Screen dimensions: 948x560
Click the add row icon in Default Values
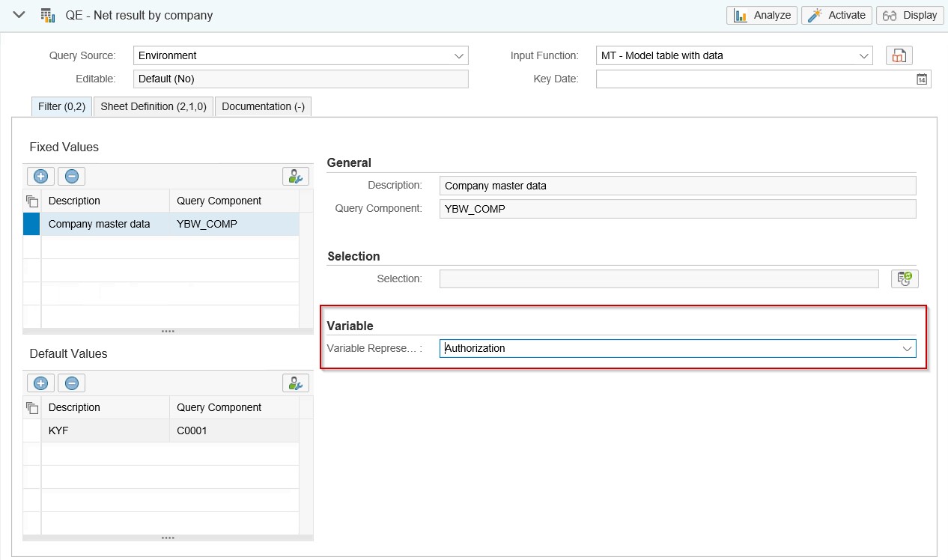pos(40,383)
